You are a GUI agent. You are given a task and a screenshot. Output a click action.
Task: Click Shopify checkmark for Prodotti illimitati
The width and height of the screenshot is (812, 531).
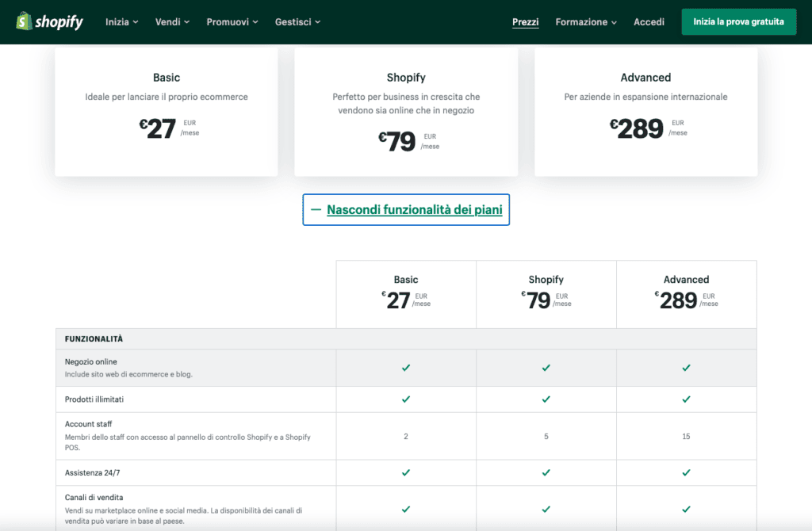pyautogui.click(x=546, y=399)
